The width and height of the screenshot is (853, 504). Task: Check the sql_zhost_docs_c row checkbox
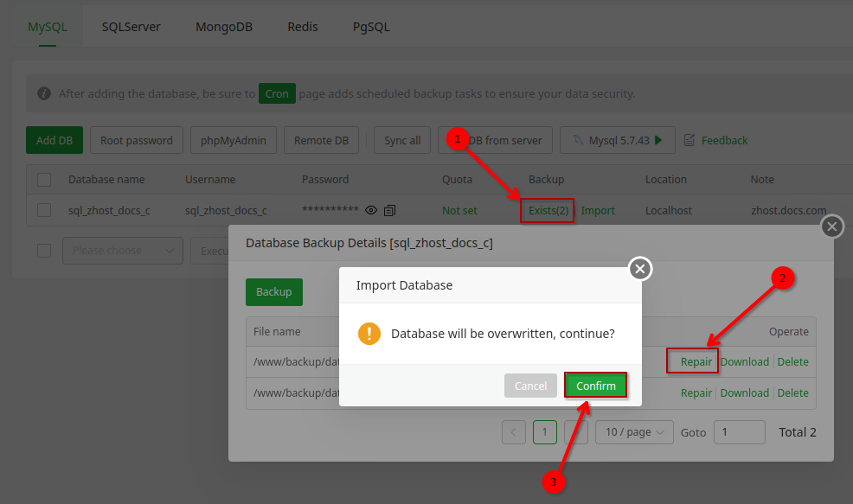44,210
